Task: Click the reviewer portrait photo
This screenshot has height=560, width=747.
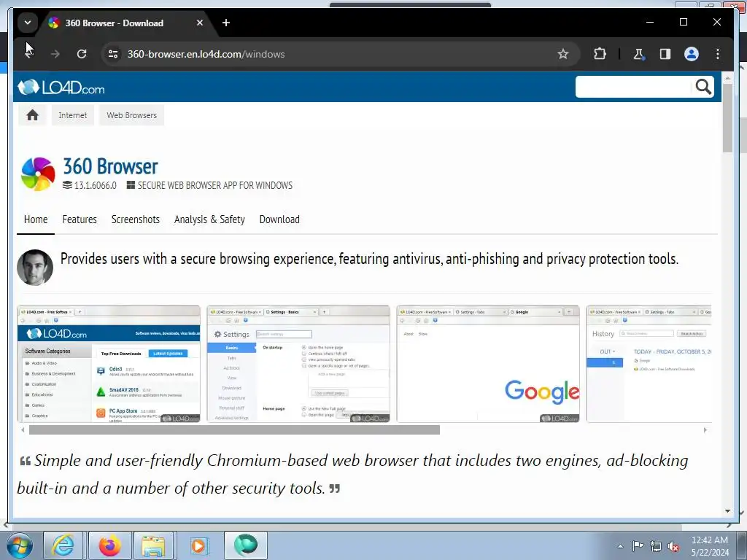Action: click(35, 267)
